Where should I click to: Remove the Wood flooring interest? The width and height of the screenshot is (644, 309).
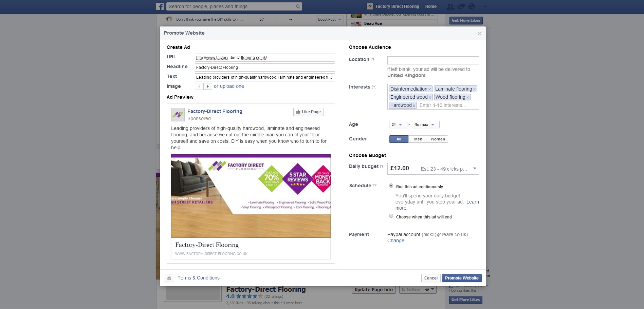point(467,97)
